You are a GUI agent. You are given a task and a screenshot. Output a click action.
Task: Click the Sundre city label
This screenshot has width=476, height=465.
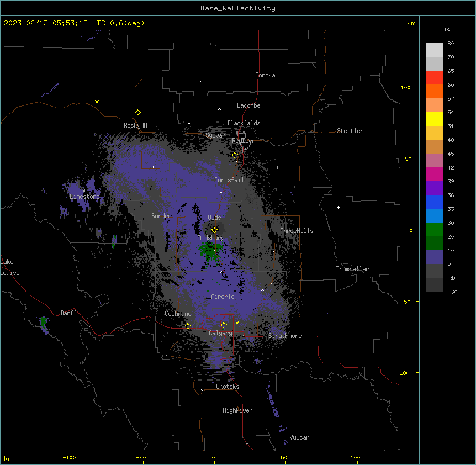click(161, 216)
